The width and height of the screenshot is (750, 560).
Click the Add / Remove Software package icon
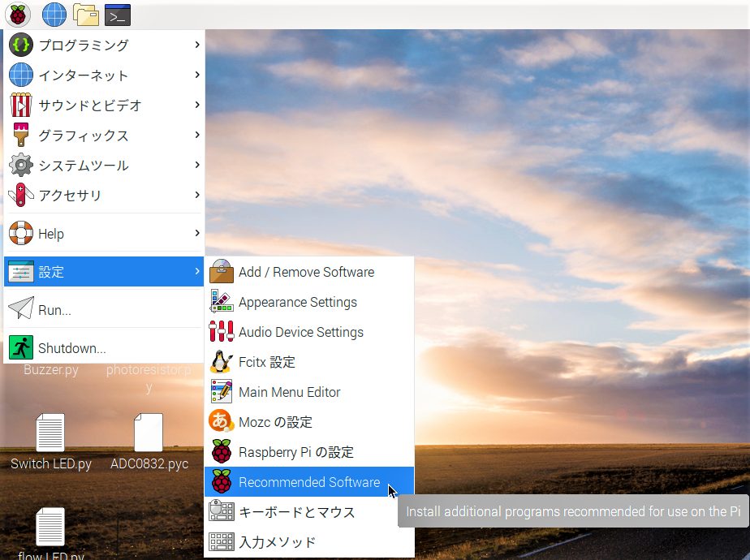point(222,272)
